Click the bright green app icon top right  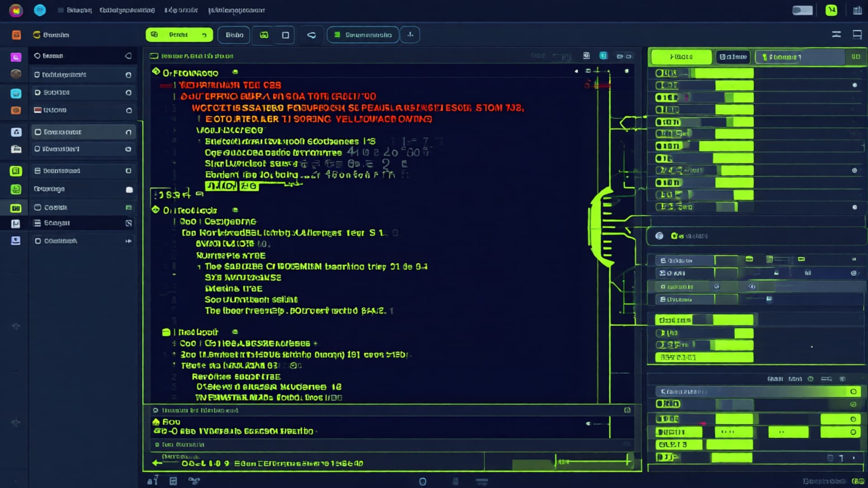831,10
